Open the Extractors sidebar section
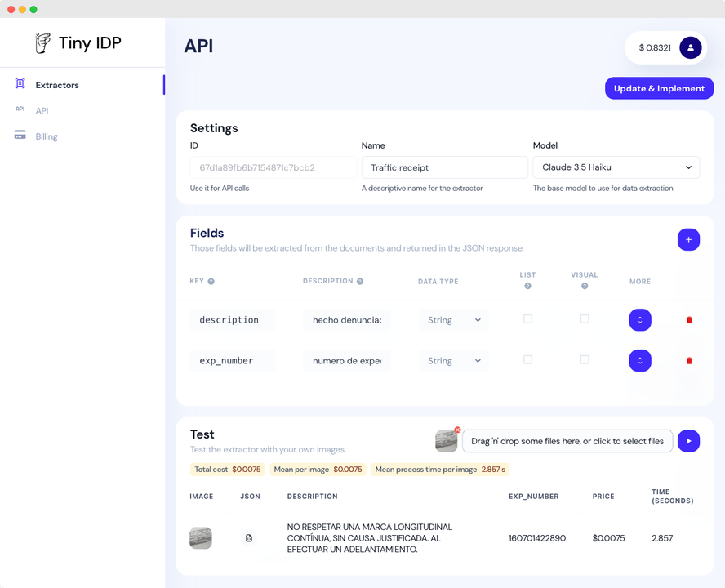725x588 pixels. click(x=57, y=85)
